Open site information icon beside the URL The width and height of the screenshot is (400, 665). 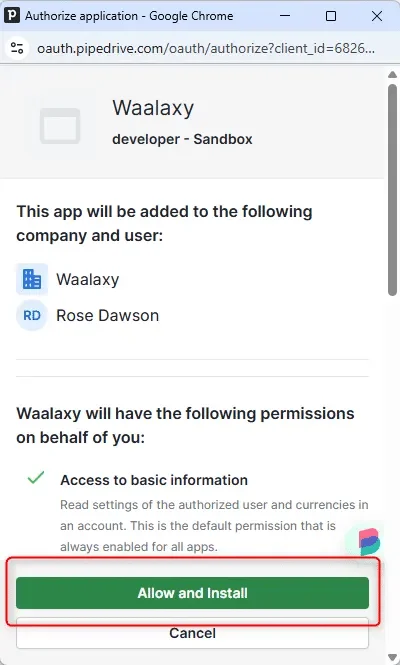pyautogui.click(x=17, y=48)
